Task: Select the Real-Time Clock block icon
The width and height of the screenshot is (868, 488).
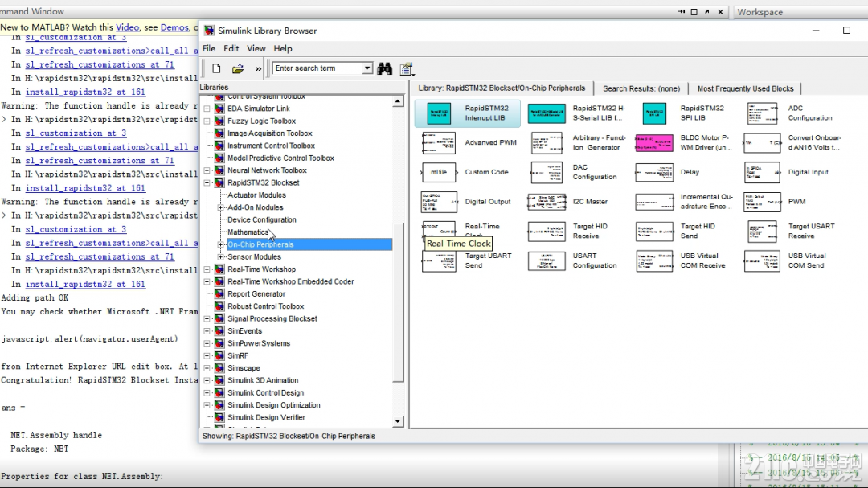Action: [439, 229]
